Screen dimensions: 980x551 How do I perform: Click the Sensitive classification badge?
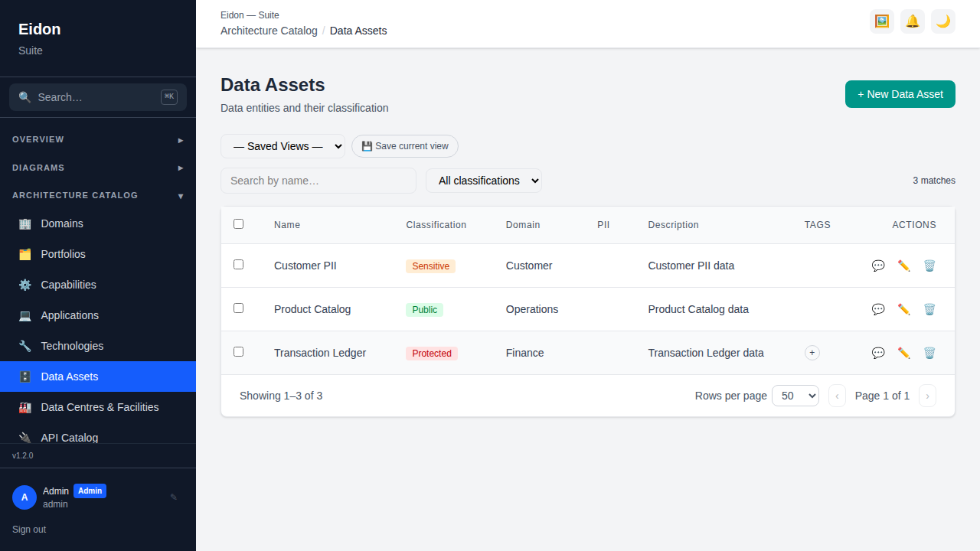pos(430,266)
